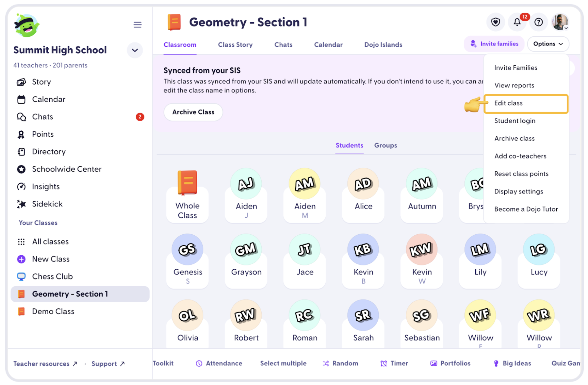Toggle the hamburger sidebar menu
The width and height of the screenshot is (588, 385).
click(x=137, y=25)
